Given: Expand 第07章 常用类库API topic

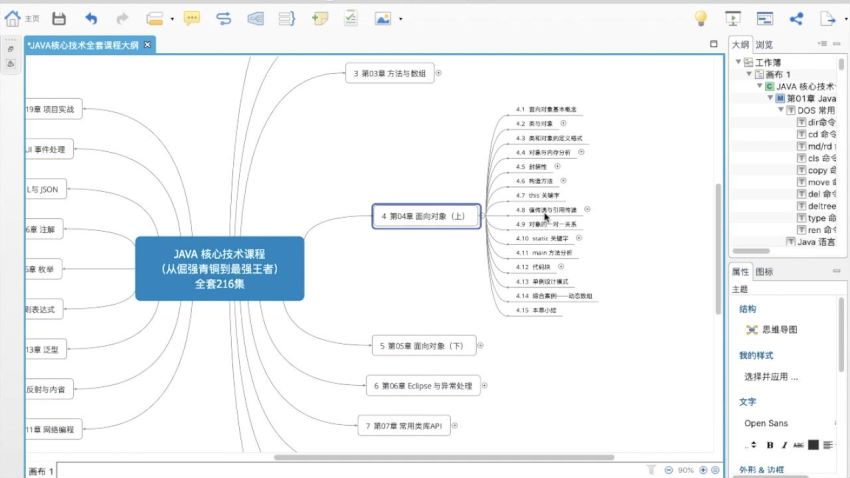Looking at the screenshot, I should [x=455, y=425].
